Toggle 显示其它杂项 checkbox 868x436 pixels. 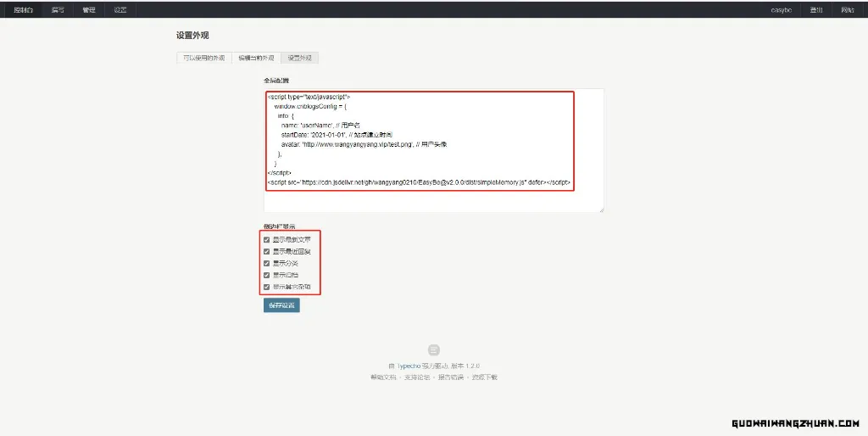point(266,287)
